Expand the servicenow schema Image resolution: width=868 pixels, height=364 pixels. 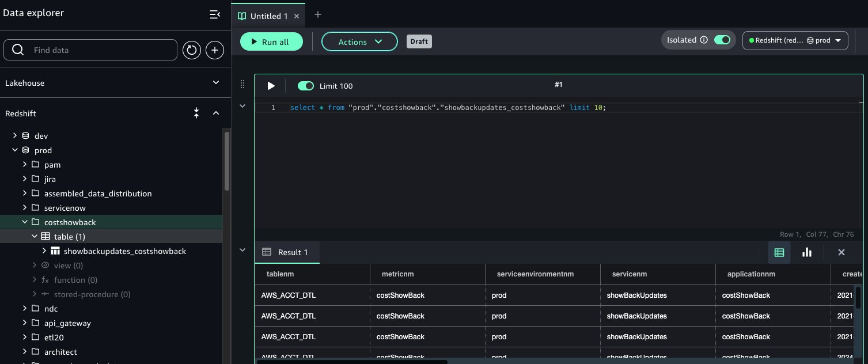[x=25, y=208]
